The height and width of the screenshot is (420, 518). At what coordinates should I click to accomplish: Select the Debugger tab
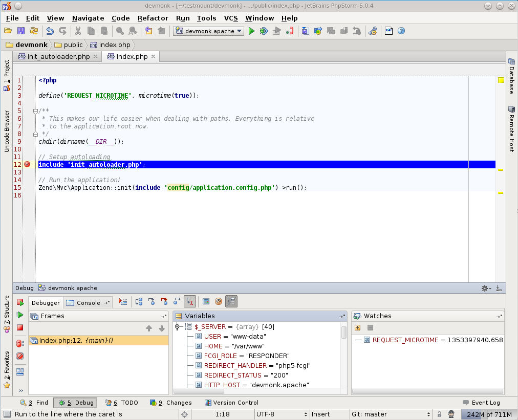(x=46, y=303)
